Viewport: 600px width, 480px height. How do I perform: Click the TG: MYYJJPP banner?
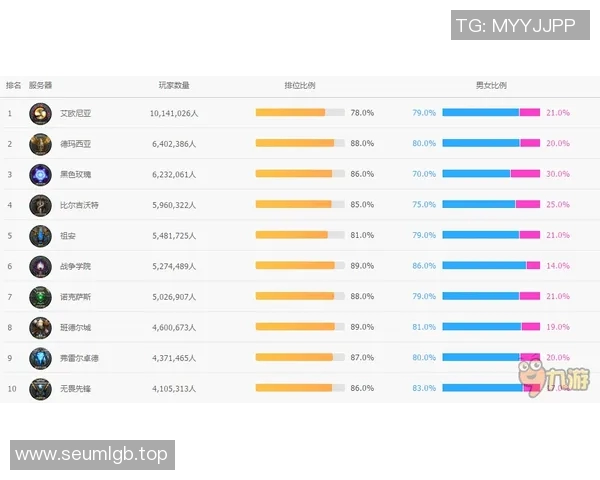click(515, 25)
